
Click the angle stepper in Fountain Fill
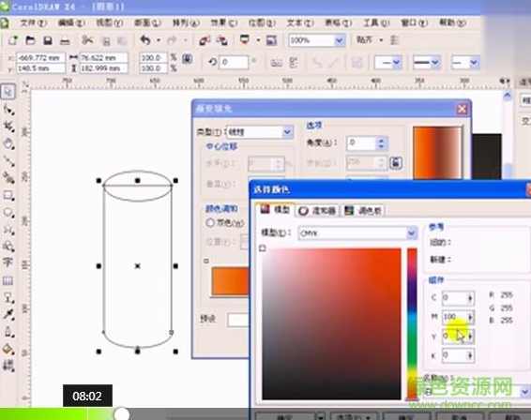pyautogui.click(x=381, y=142)
